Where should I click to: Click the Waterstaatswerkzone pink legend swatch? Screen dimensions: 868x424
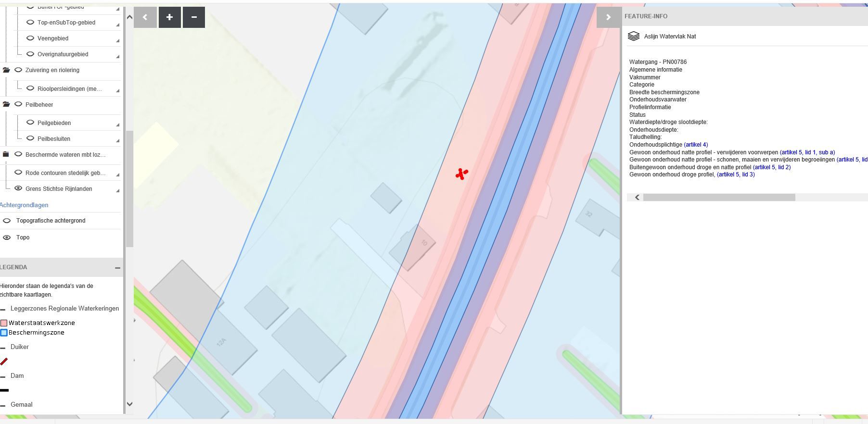click(4, 323)
